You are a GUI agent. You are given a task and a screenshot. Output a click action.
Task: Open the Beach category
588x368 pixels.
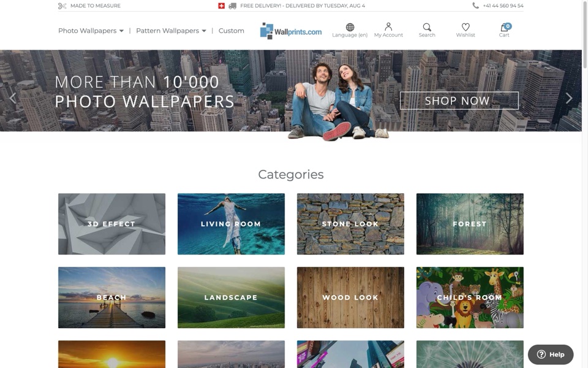pos(111,297)
